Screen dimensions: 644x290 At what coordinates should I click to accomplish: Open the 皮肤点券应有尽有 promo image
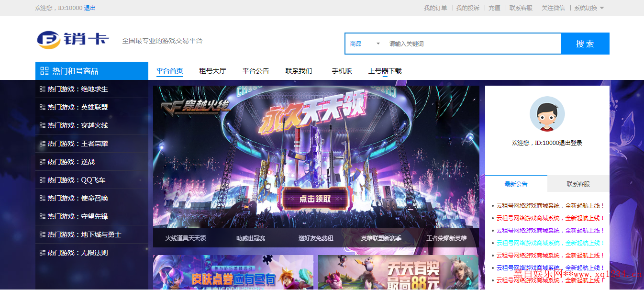pos(233,272)
